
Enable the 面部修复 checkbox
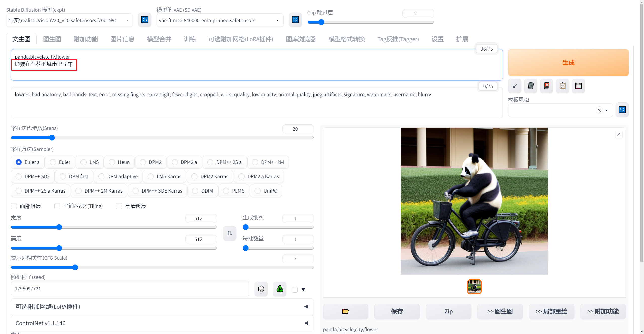[14, 206]
